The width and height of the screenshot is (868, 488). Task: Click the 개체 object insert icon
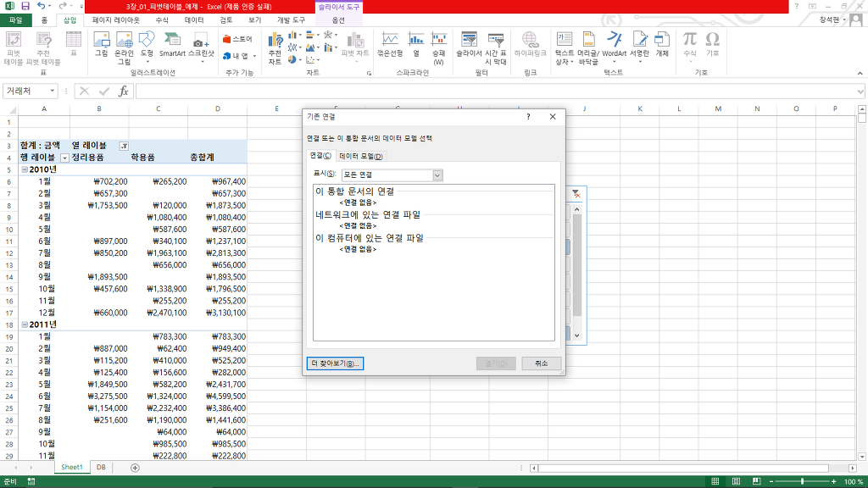tap(662, 44)
